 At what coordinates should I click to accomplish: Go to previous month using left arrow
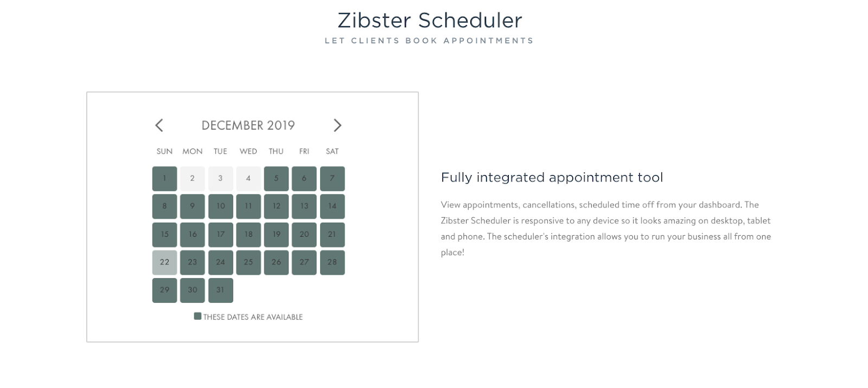[159, 125]
